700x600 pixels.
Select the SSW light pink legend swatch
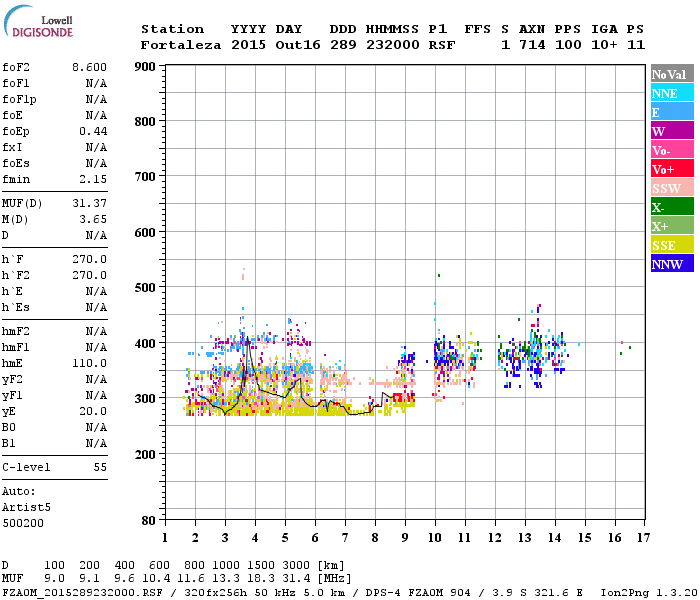672,188
